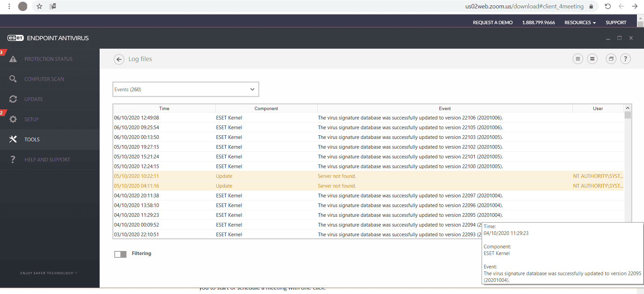Open the Support link
The width and height of the screenshot is (644, 294).
(616, 22)
